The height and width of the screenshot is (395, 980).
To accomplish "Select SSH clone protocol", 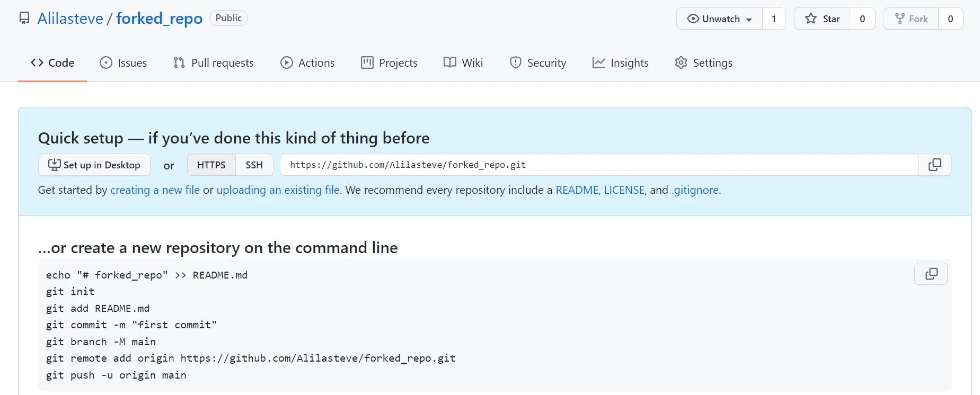I will pos(254,165).
